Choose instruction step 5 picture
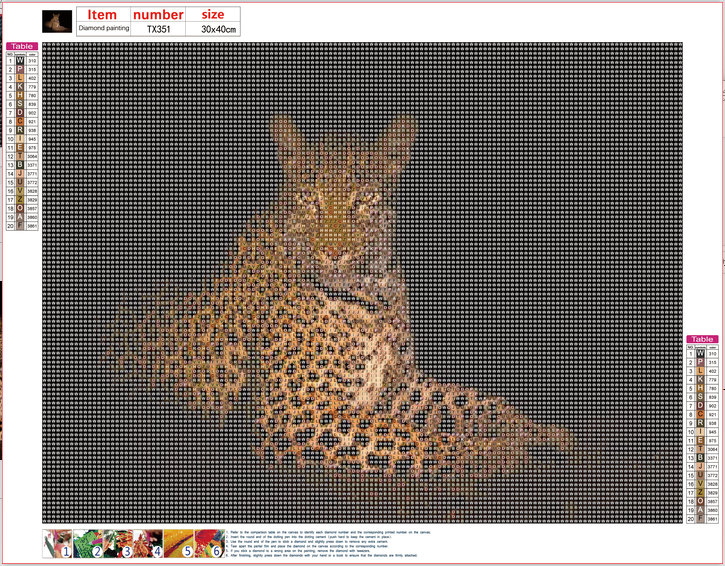Image resolution: width=725 pixels, height=566 pixels. point(180,543)
